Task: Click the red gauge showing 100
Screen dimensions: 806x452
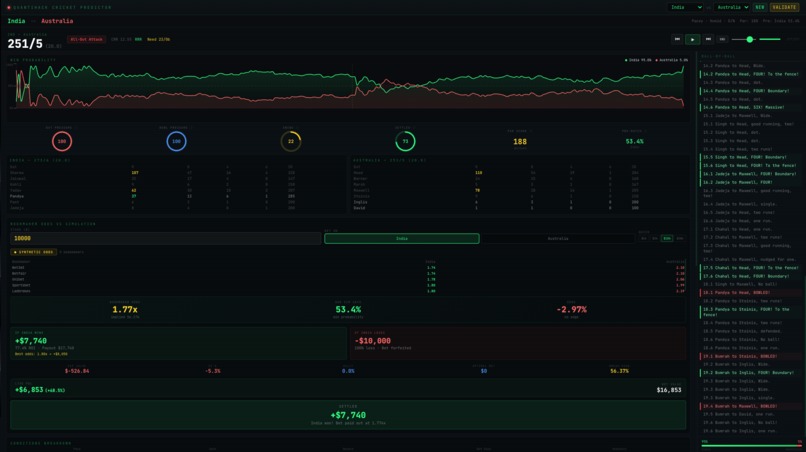Action: [62, 141]
